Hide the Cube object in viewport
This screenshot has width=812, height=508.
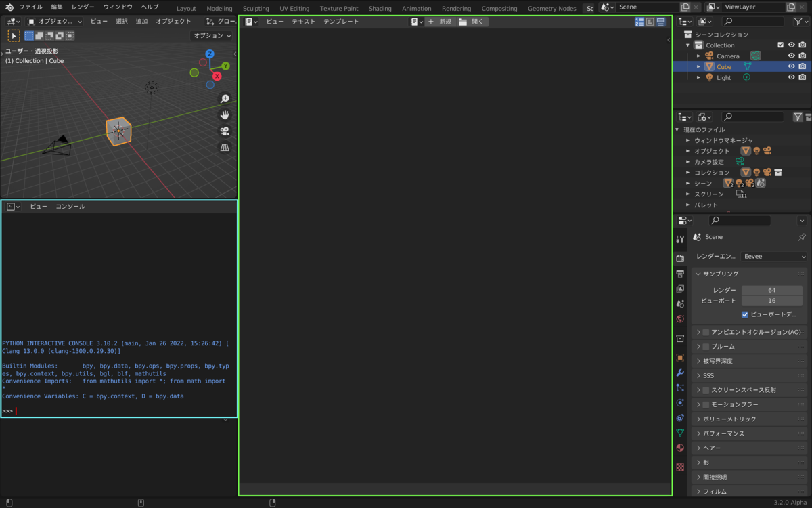[791, 67]
